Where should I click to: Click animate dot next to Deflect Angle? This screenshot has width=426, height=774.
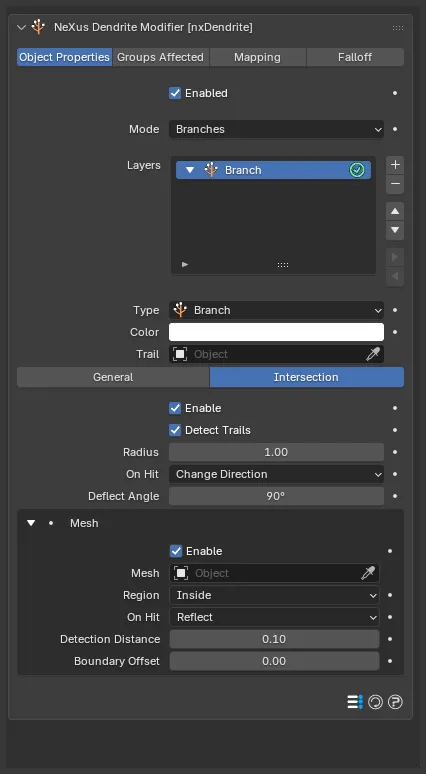395,496
